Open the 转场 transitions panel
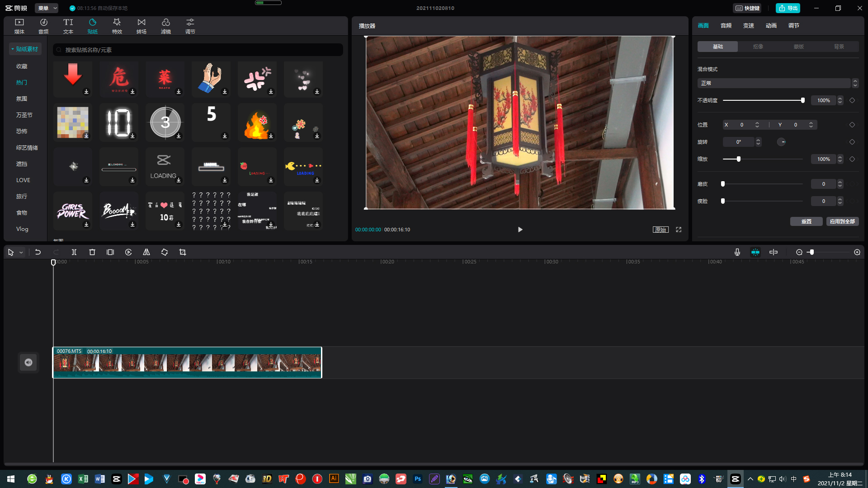 (x=142, y=26)
